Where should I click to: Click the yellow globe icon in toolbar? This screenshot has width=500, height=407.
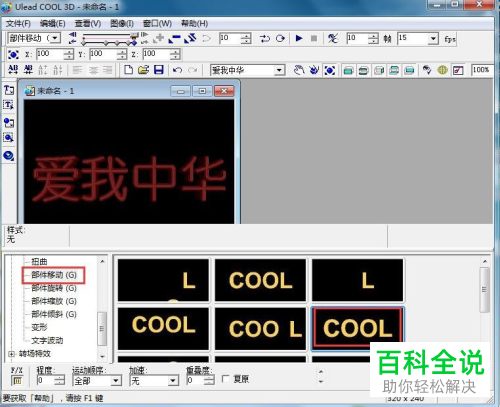pos(442,70)
